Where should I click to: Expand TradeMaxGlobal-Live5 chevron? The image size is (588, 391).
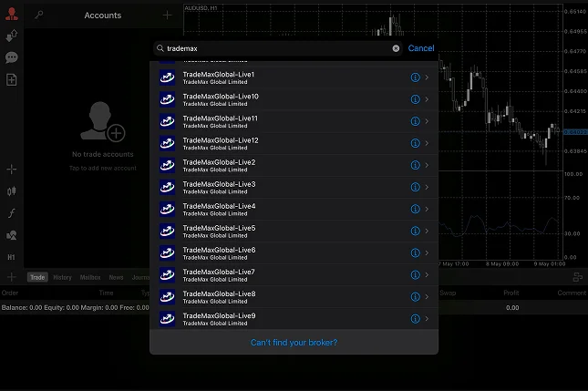(427, 231)
